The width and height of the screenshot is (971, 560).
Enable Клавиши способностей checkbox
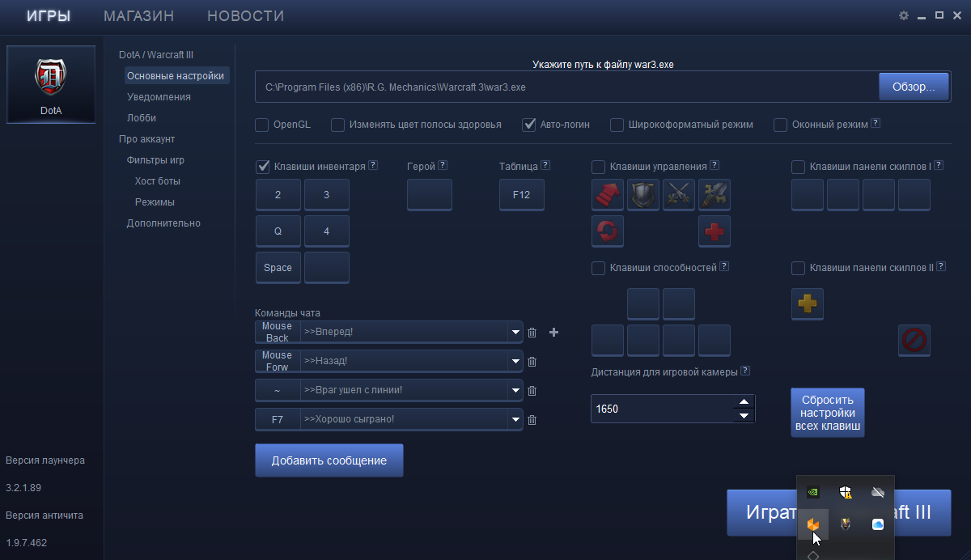click(599, 268)
